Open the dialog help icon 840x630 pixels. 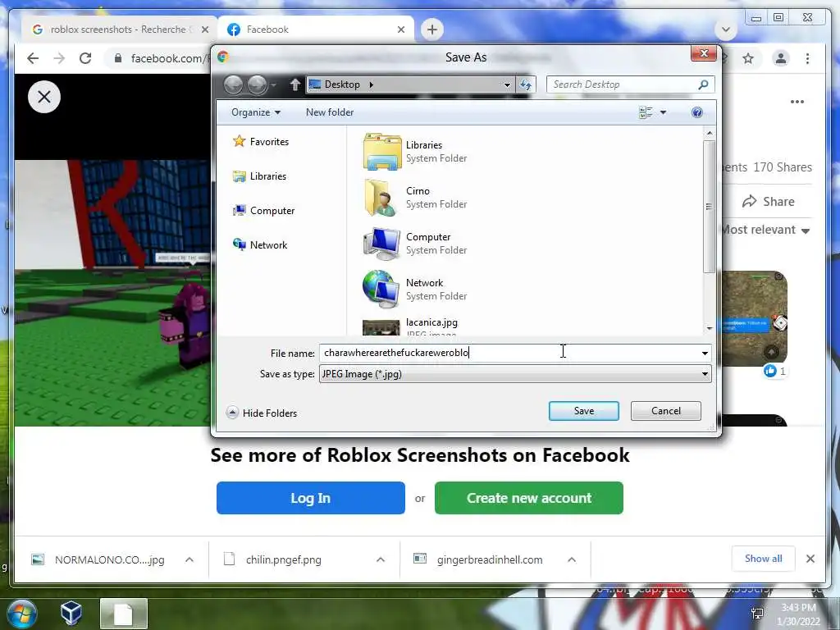pos(697,112)
